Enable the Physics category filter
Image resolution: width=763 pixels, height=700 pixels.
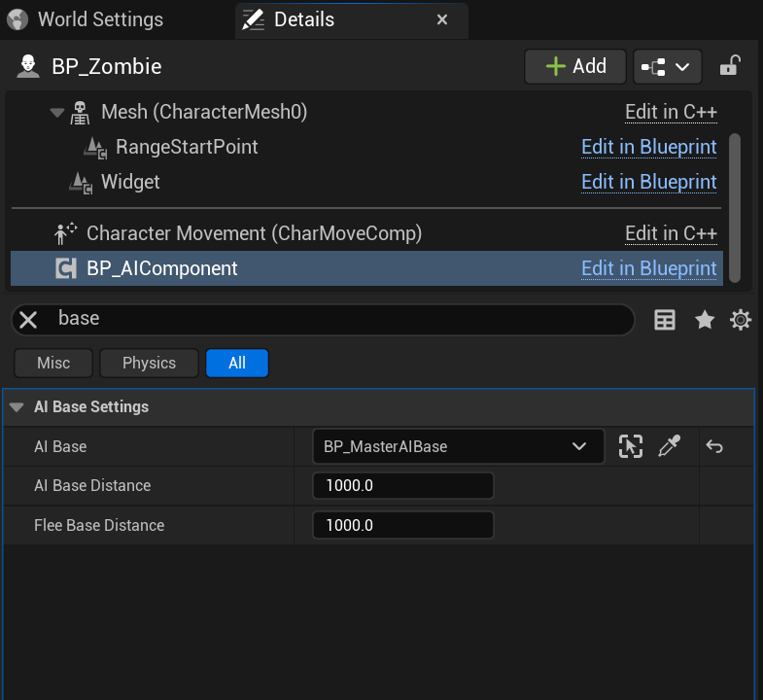point(149,363)
